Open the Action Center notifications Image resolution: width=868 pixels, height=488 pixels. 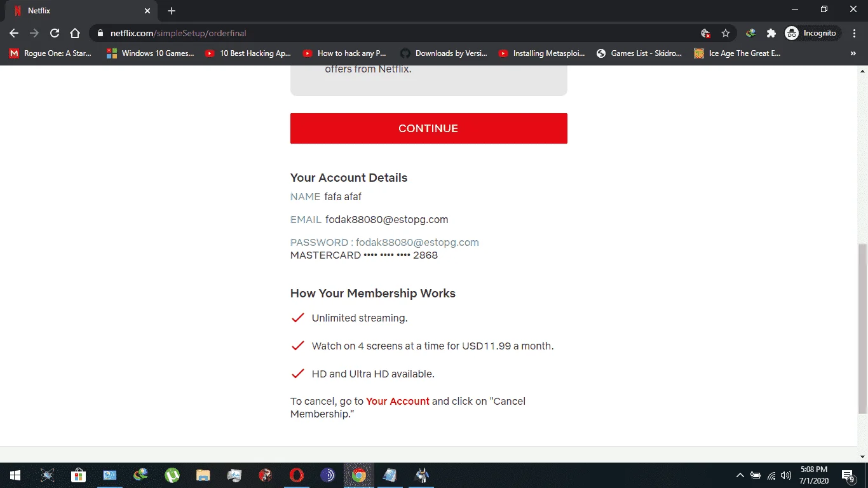(x=848, y=475)
